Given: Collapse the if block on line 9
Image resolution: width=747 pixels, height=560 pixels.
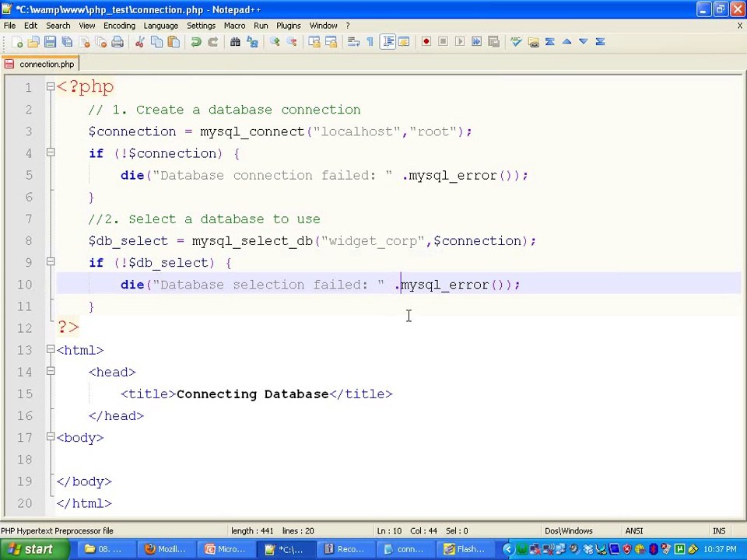Looking at the screenshot, I should (51, 261).
